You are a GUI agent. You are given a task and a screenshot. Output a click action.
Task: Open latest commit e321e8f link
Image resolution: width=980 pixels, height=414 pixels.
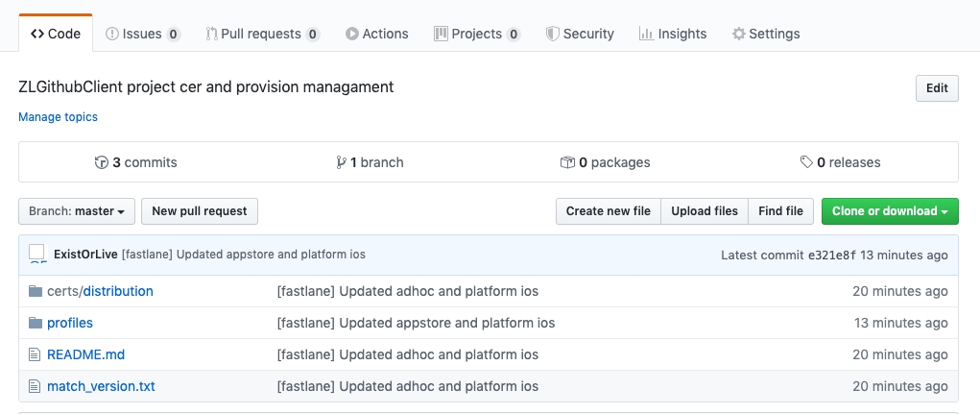click(x=831, y=255)
